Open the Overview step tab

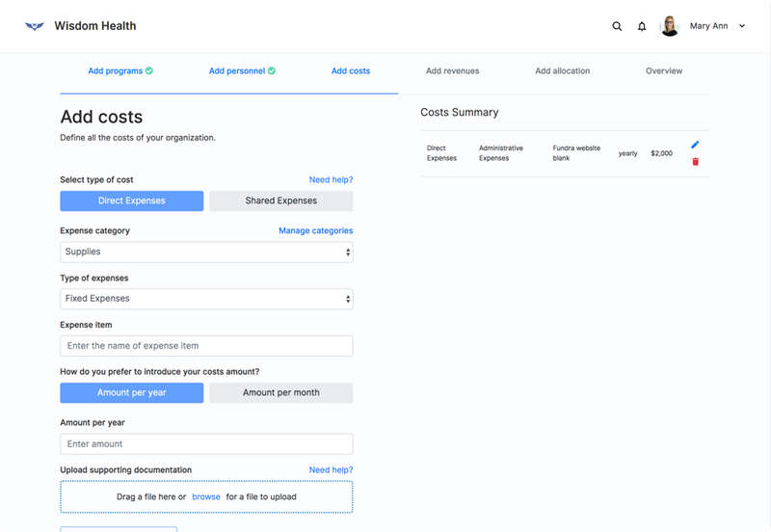[x=664, y=71]
